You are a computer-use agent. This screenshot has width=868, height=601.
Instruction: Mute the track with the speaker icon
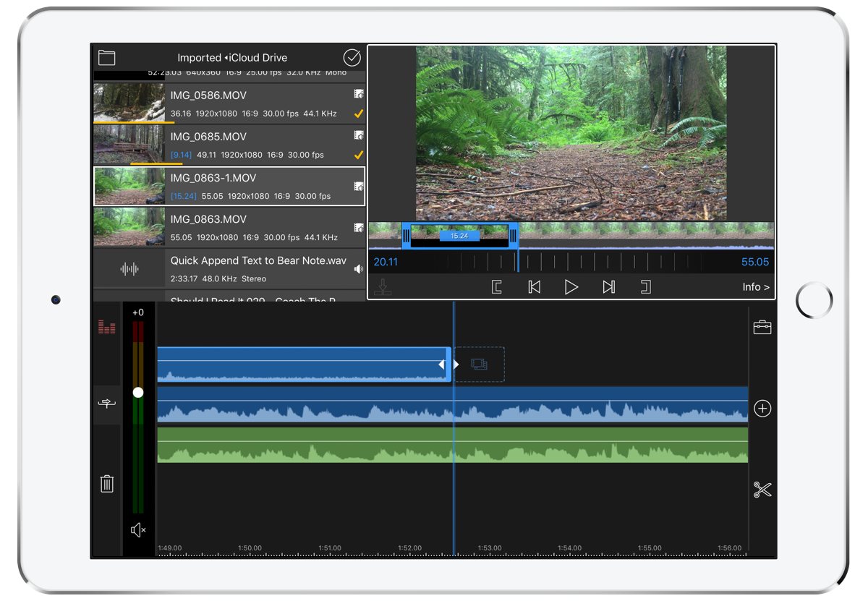[138, 530]
